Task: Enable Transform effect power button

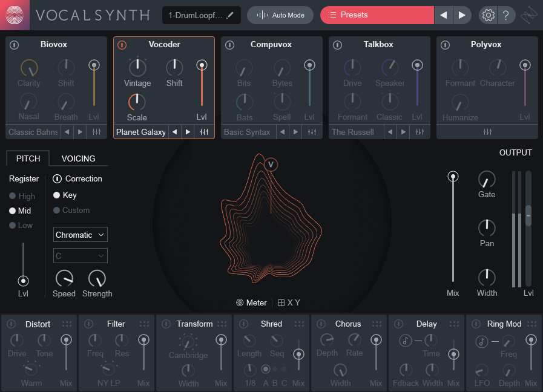Action: point(166,324)
